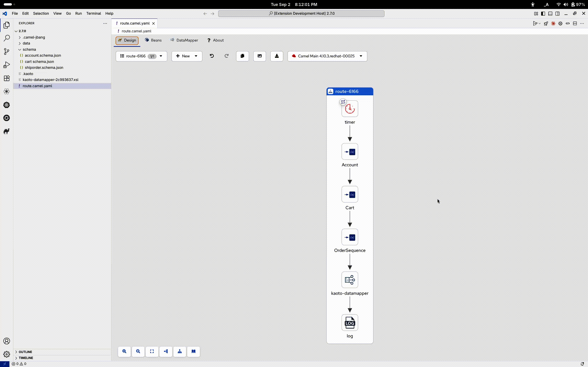Image resolution: width=588 pixels, height=367 pixels.
Task: Toggle the primary side bar
Action: pyautogui.click(x=543, y=14)
